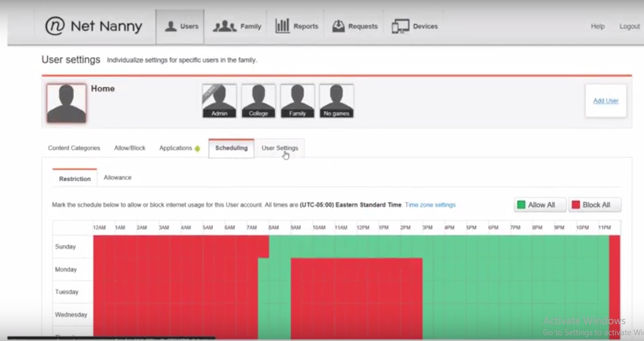Screen dimensions: 644x341
Task: Open the Applications tab
Action: 176,148
